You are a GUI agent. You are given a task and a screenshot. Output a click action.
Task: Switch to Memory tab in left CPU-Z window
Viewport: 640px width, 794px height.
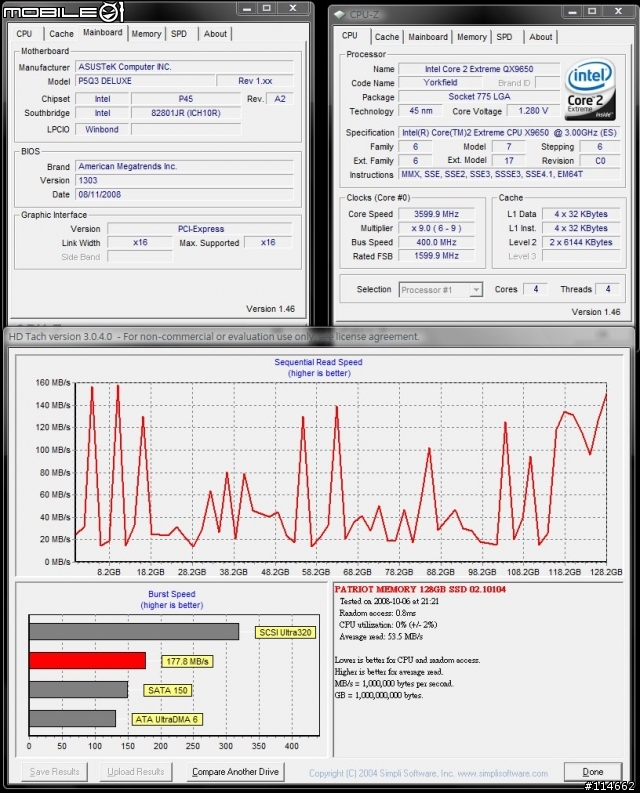pos(146,34)
